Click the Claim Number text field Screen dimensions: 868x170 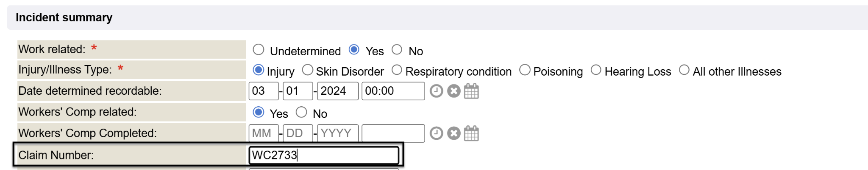pos(324,155)
